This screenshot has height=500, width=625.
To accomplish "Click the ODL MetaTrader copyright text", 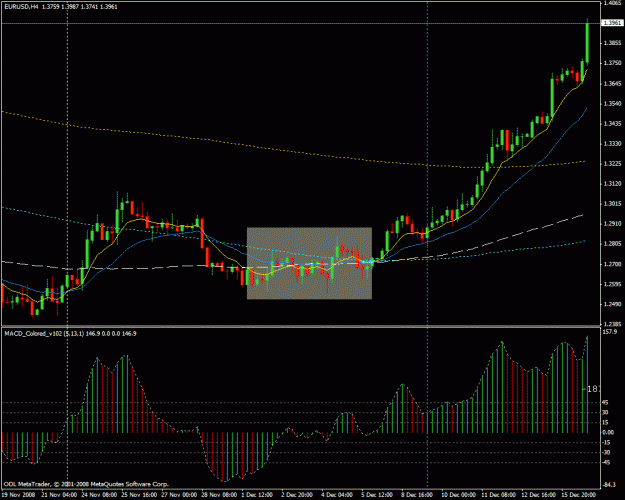I will tap(86, 484).
